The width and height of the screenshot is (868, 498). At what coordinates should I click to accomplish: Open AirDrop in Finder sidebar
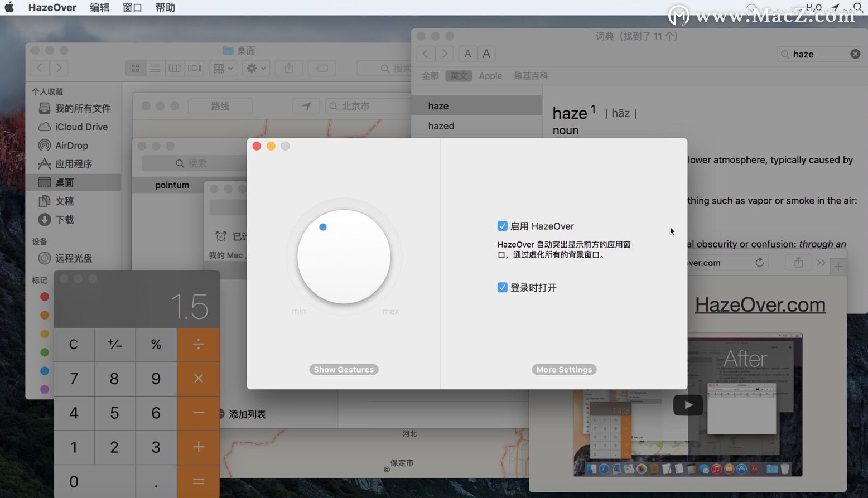click(74, 145)
